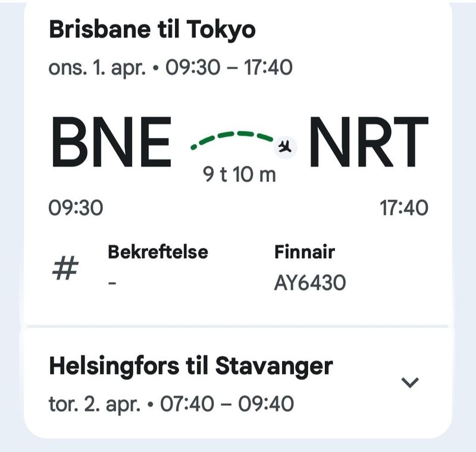The image size is (476, 452).
Task: Tap the BNE departure airport code
Action: coord(111,143)
